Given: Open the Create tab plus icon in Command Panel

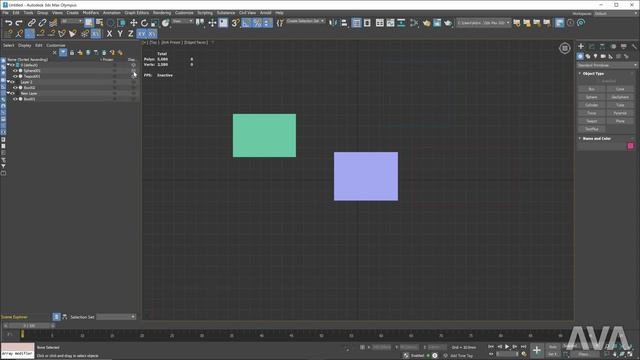Looking at the screenshot, I should (581, 47).
